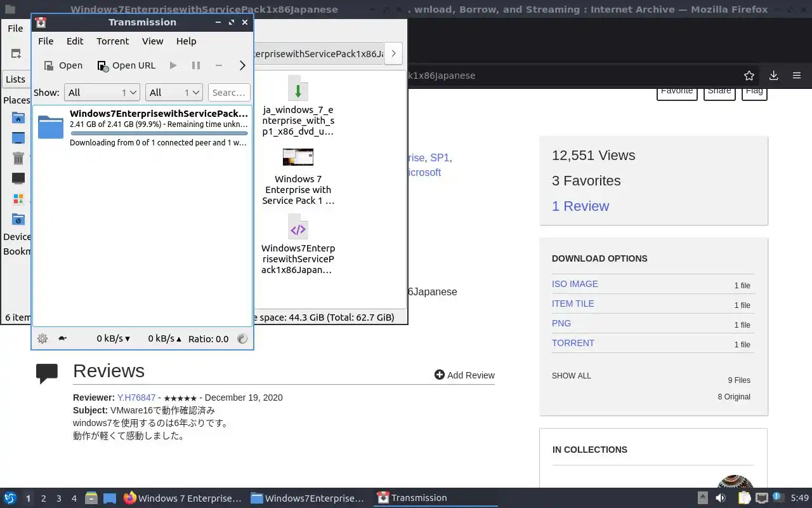The height and width of the screenshot is (508, 812).
Task: Open the statistics ratio icon in status bar
Action: [242, 339]
